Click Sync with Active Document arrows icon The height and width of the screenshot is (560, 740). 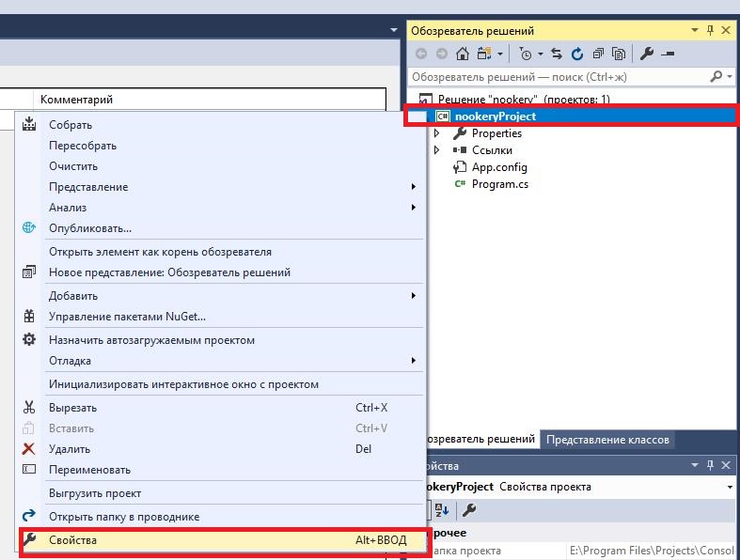[557, 54]
